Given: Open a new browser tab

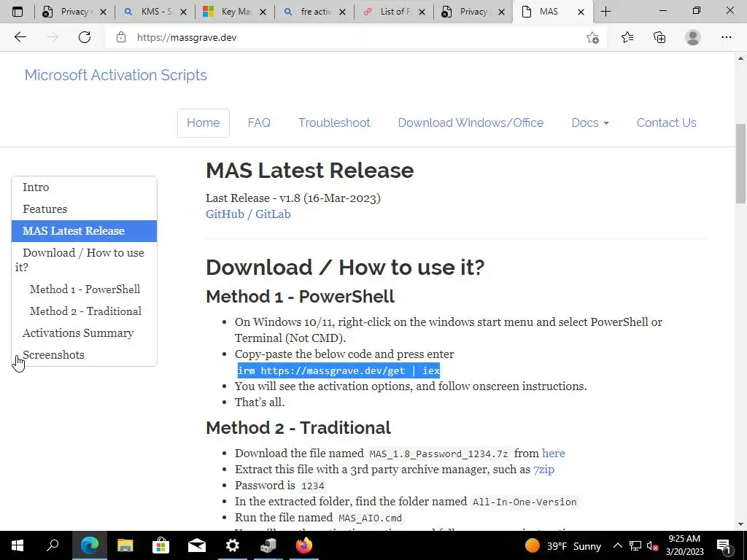Looking at the screenshot, I should click(605, 12).
